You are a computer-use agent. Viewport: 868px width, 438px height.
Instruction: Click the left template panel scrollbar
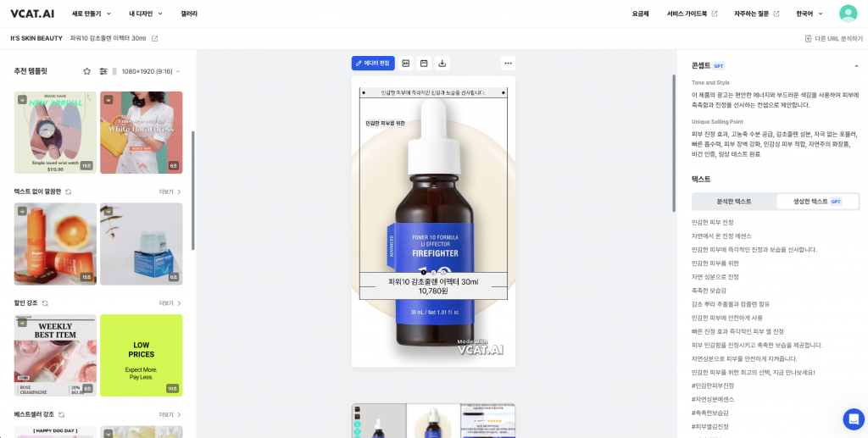tap(192, 191)
